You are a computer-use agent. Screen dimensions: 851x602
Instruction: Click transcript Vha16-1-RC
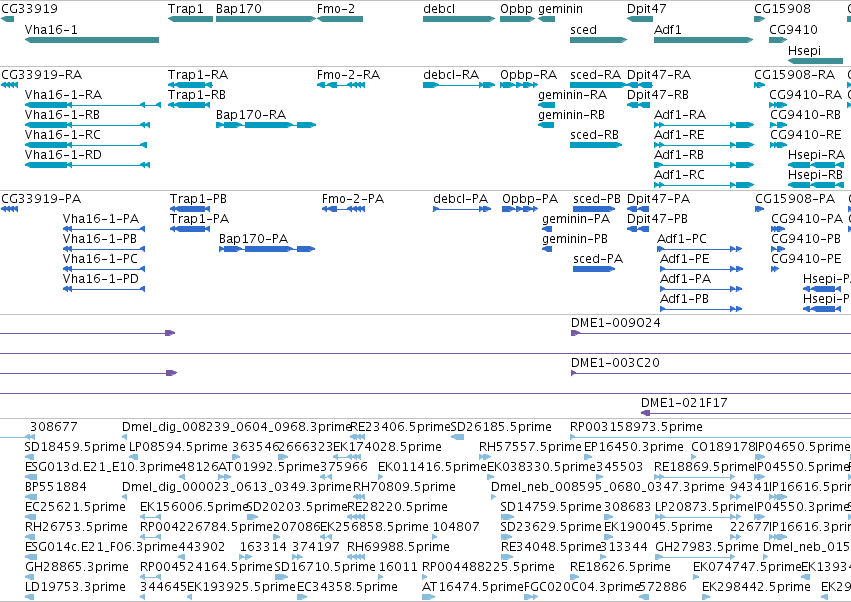coord(86,145)
